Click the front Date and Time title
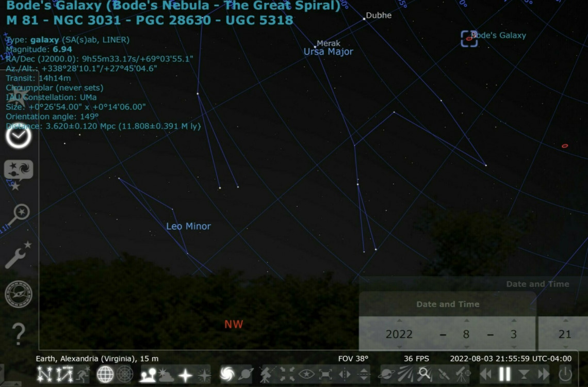The image size is (588, 387). click(x=448, y=304)
